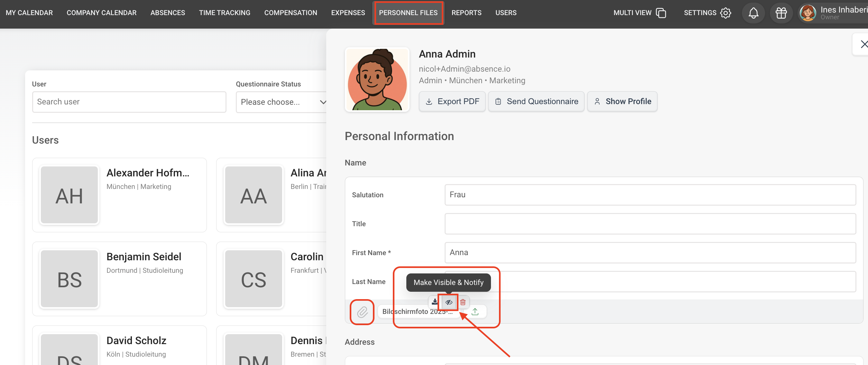Open Alexander Hofm... user card
The width and height of the screenshot is (868, 365).
pos(119,195)
